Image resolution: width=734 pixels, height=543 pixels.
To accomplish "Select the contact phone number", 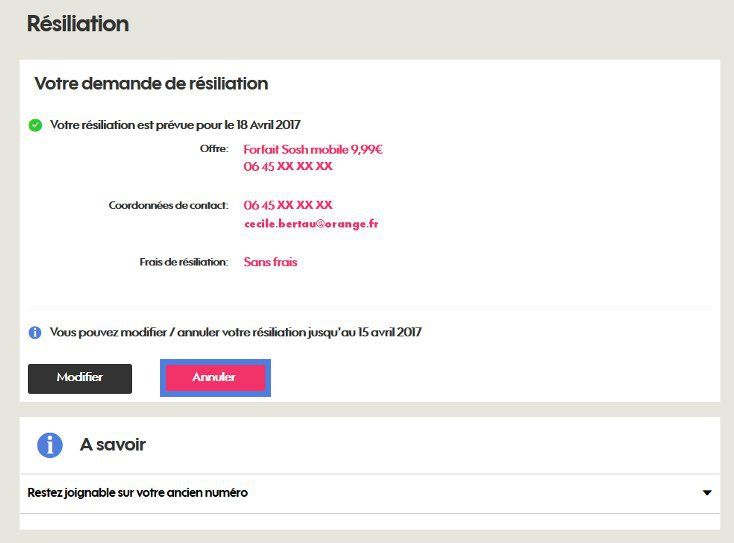I will tap(288, 205).
